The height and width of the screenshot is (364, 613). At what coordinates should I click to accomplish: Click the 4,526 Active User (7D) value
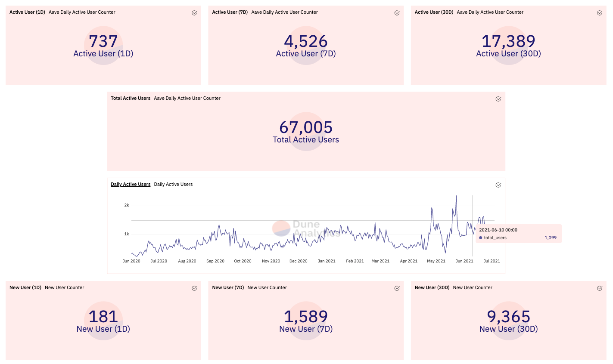click(306, 41)
